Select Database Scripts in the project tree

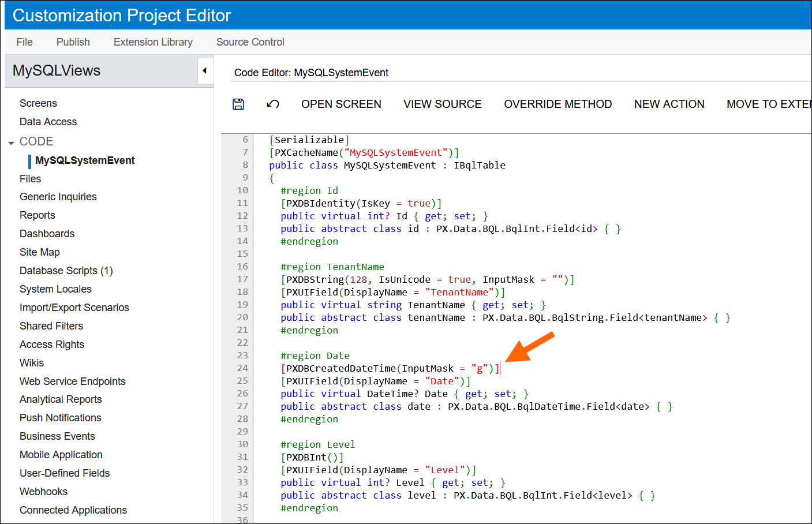(x=65, y=270)
